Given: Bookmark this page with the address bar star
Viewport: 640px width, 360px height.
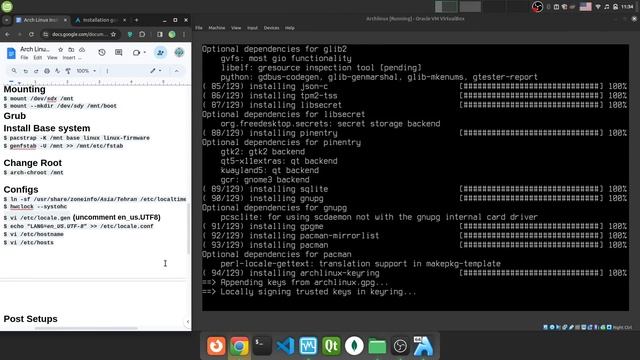Looking at the screenshot, I should click(x=113, y=35).
